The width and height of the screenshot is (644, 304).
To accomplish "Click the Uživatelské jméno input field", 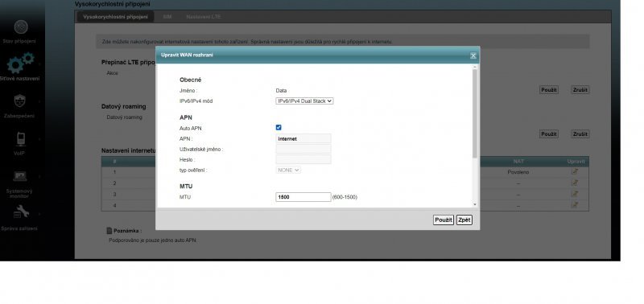I will click(303, 149).
